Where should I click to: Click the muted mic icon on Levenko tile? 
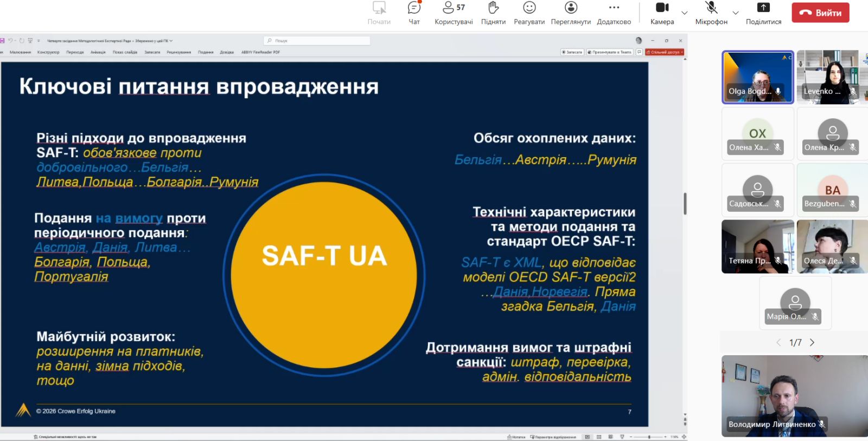click(853, 91)
